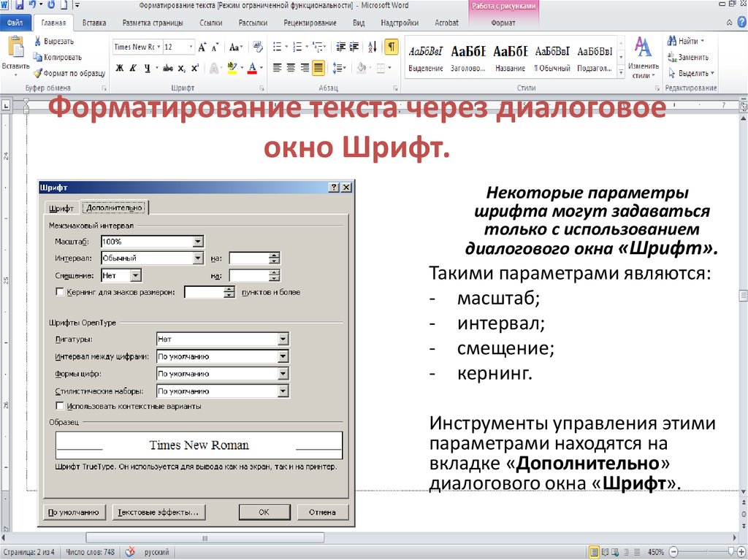This screenshot has width=748, height=560.
Task: Open the Смещение offset dropdown
Action: tap(135, 275)
